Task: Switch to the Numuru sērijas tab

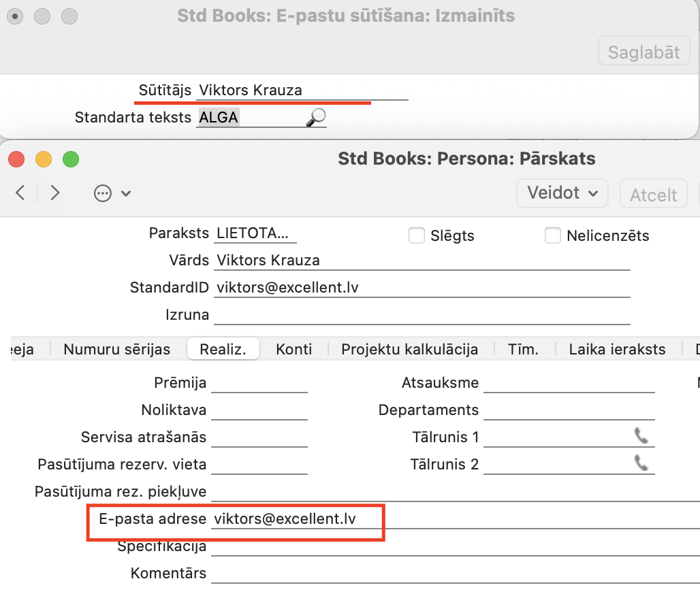Action: [x=117, y=350]
